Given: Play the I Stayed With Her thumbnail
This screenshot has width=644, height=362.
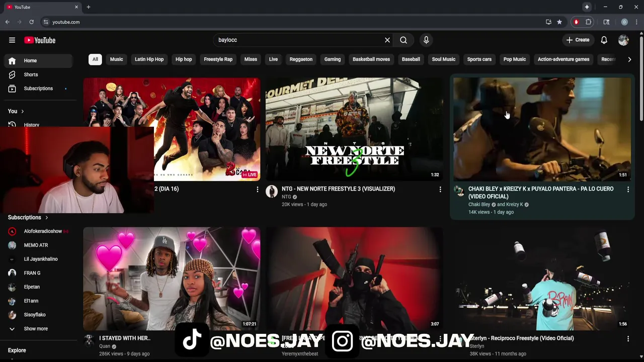Looking at the screenshot, I should (x=172, y=279).
